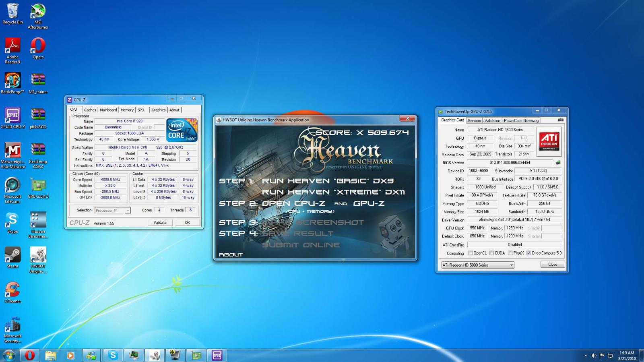This screenshot has width=644, height=362.
Task: Open CPUID CPU-Z desktop shortcut
Action: (x=12, y=118)
